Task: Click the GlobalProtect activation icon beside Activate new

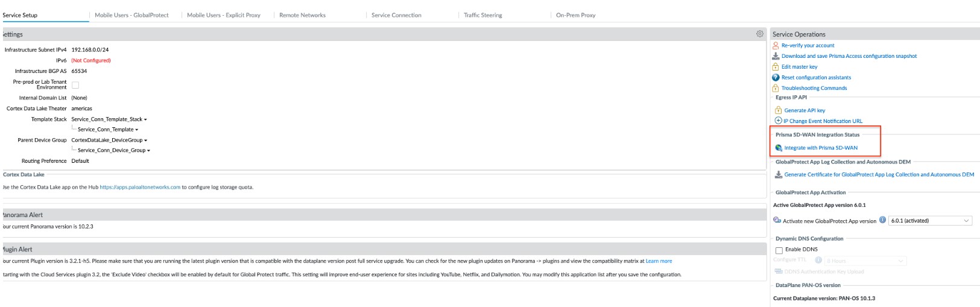Action: tap(777, 220)
